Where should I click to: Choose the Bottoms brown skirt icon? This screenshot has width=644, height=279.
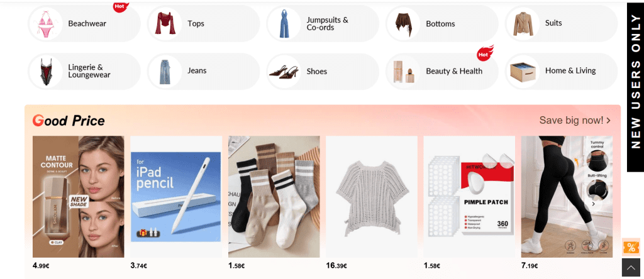point(403,23)
